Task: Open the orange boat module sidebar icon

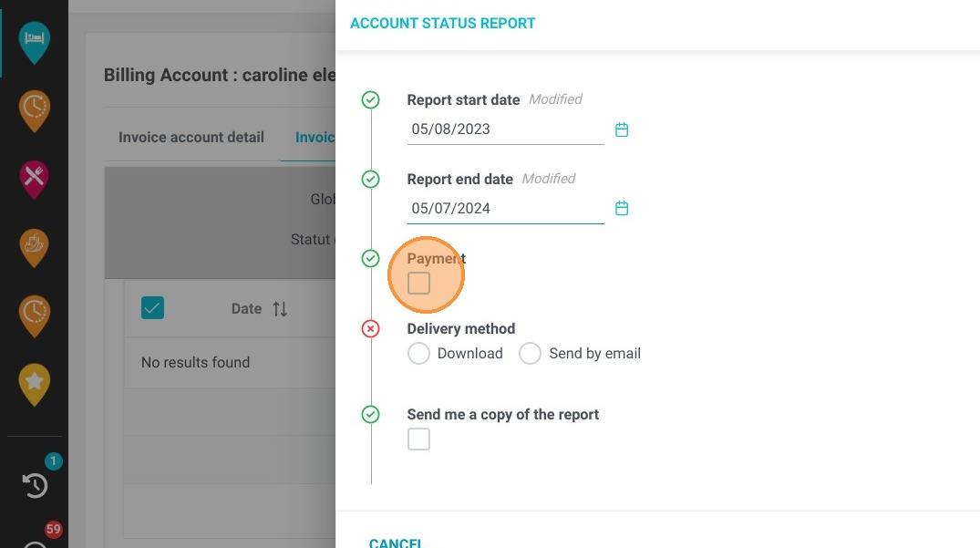Action: pyautogui.click(x=34, y=247)
